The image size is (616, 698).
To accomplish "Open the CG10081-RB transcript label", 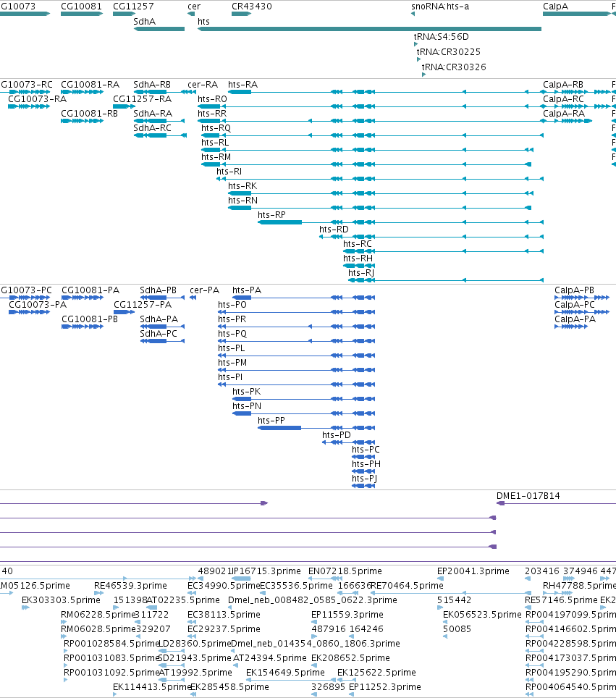I will tap(89, 114).
